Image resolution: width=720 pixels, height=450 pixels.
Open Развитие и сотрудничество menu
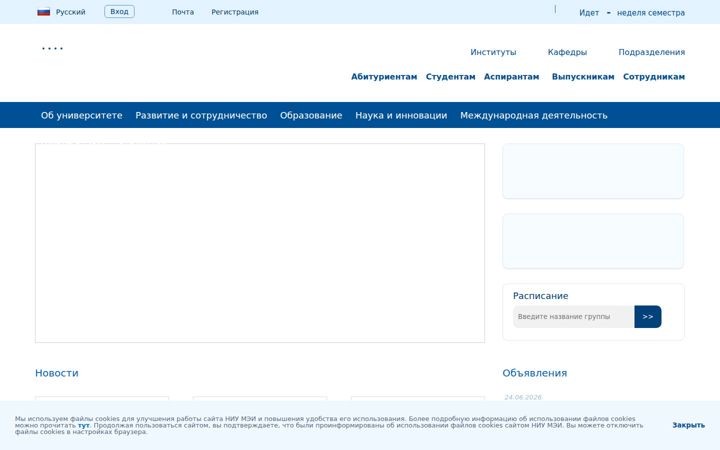pyautogui.click(x=201, y=115)
